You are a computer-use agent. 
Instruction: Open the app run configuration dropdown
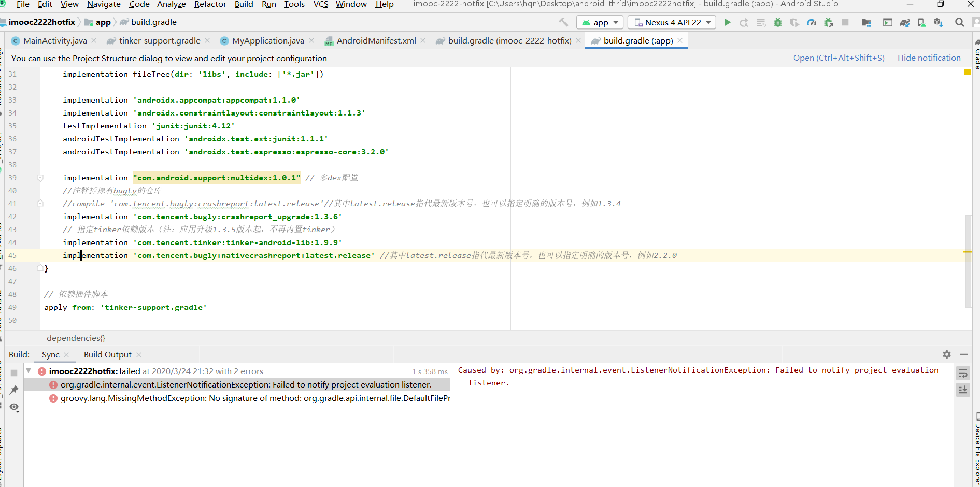tap(600, 22)
